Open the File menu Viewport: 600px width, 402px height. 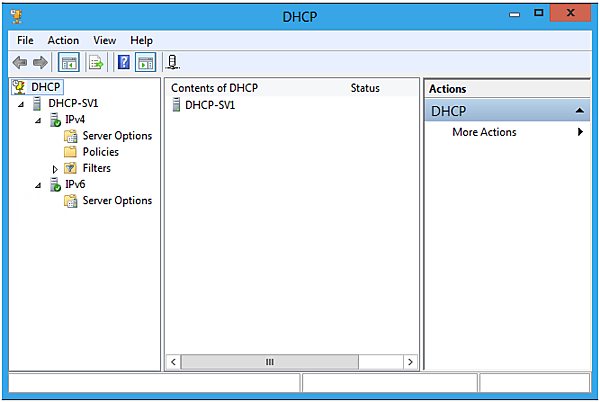tap(25, 40)
